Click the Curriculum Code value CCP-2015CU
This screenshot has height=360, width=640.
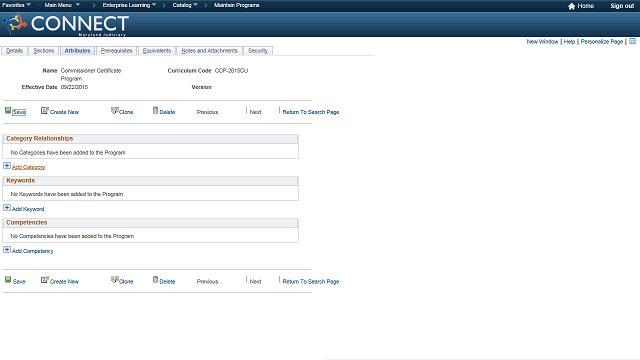pyautogui.click(x=231, y=71)
